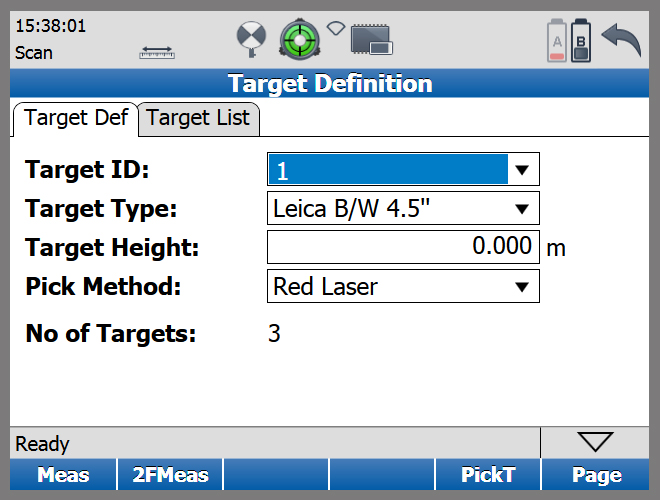Viewport: 660px width, 500px height.
Task: Open the Target Type dropdown
Action: point(403,209)
